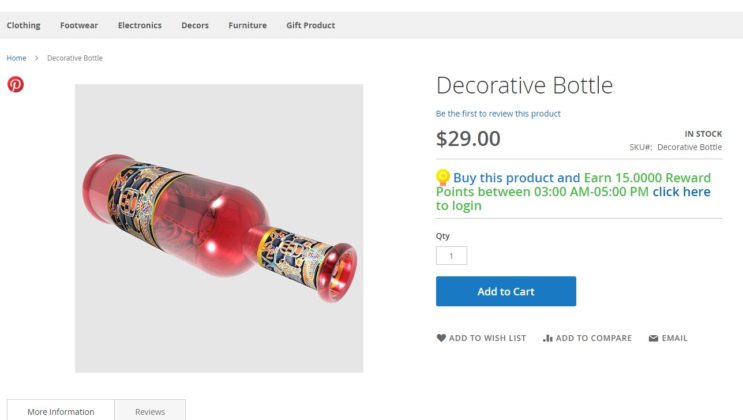Open the Gift Product category

tap(310, 25)
